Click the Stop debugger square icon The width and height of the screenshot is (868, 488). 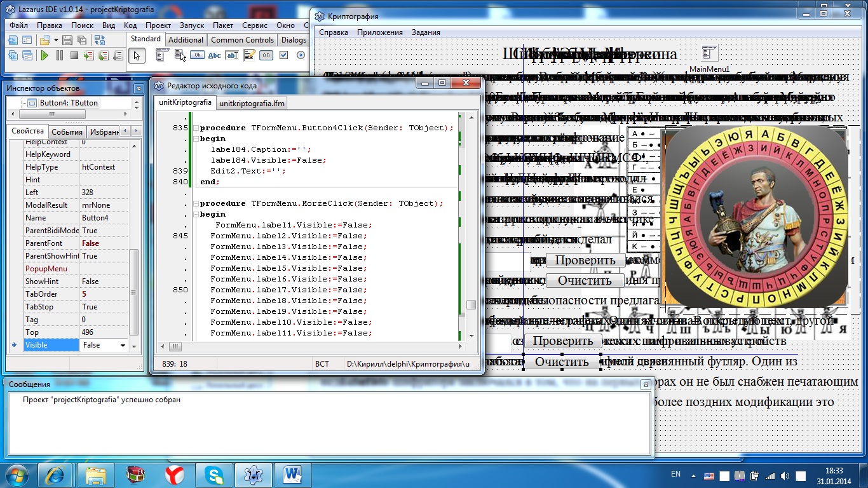[x=74, y=55]
